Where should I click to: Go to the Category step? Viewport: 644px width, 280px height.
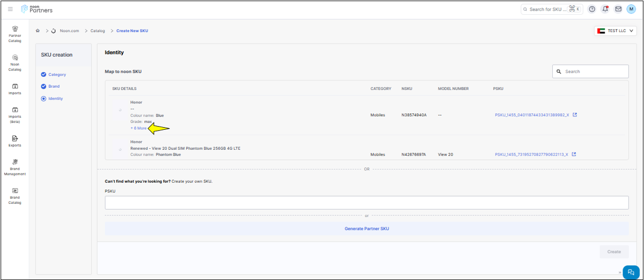click(57, 75)
